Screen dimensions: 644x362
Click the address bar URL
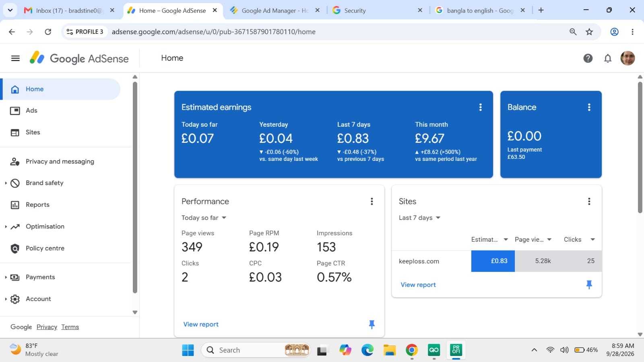pyautogui.click(x=213, y=32)
